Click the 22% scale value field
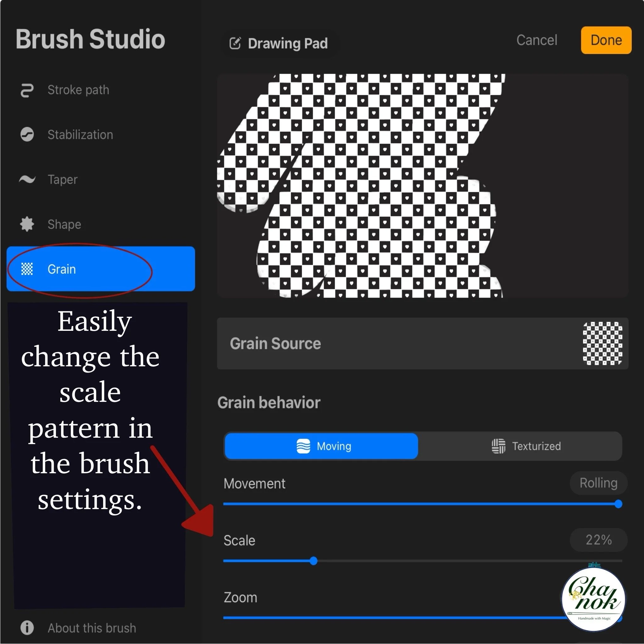The width and height of the screenshot is (644, 644). (x=598, y=540)
